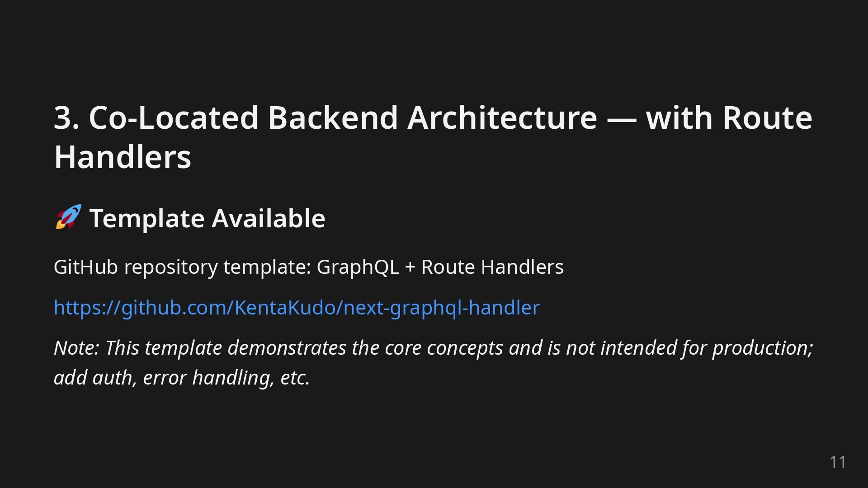Click the word Architecture in the title
The image size is (868, 488).
coord(502,117)
